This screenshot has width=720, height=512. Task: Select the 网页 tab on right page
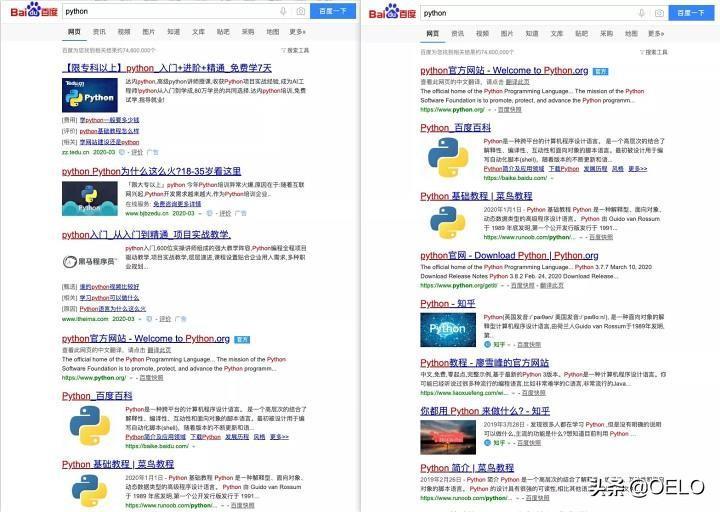433,34
